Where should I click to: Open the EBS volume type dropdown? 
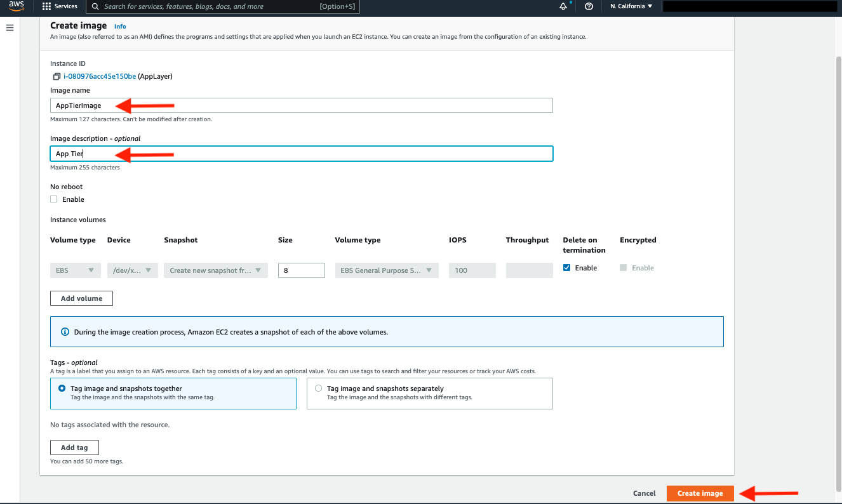(76, 270)
